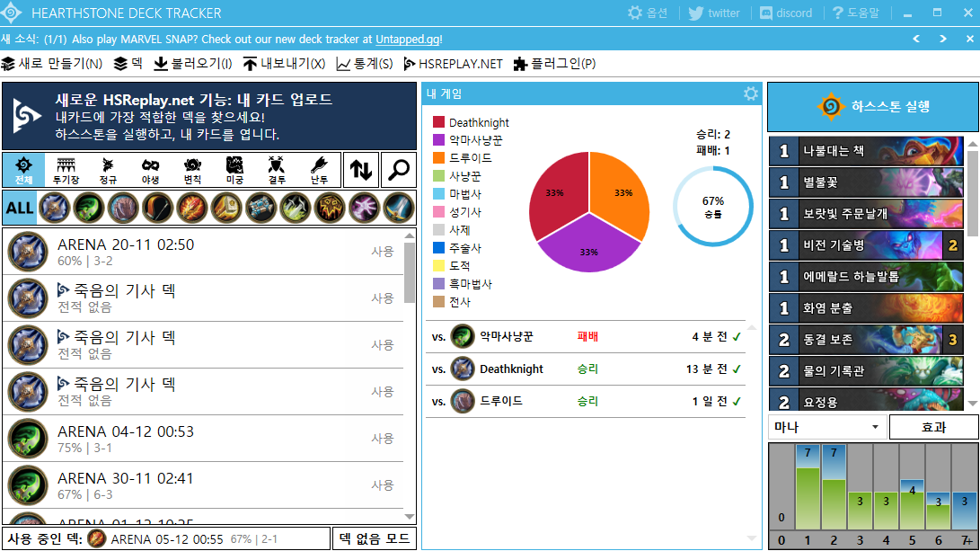Select deck ARENA 30-11 02:41
The width and height of the screenshot is (980, 551).
[204, 485]
